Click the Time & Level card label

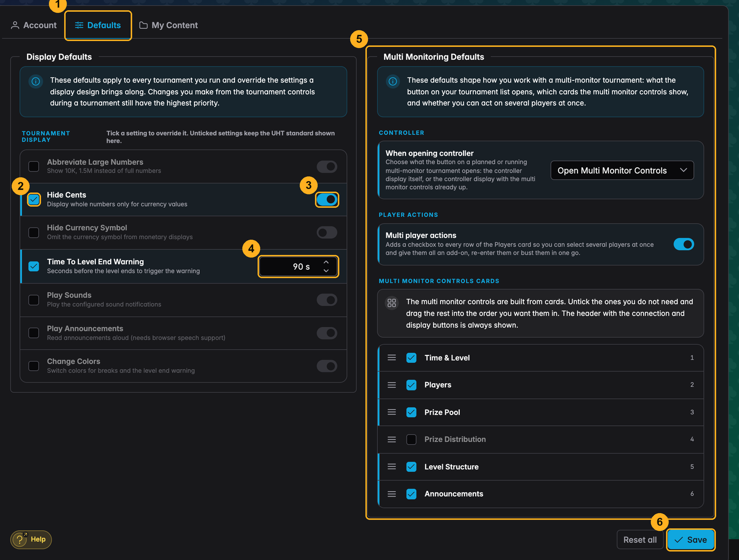[x=447, y=358]
